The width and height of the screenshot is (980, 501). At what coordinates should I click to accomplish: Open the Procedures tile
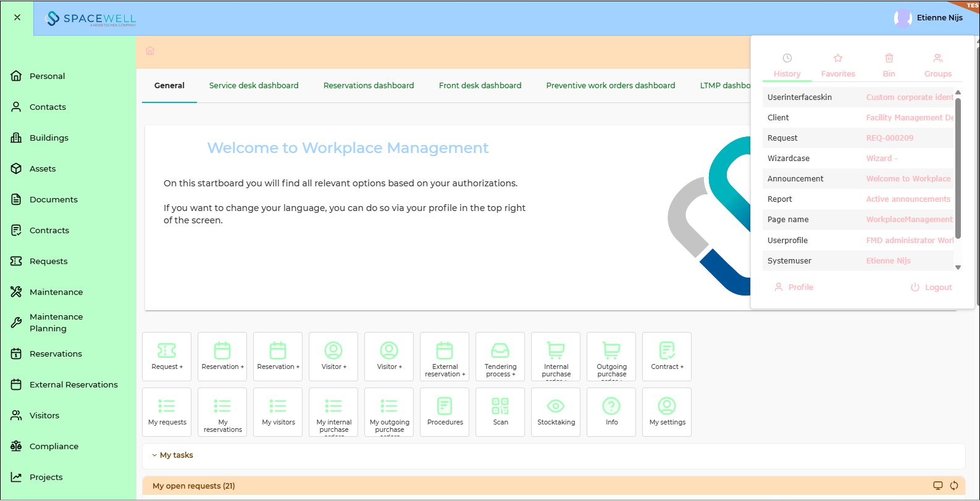click(445, 412)
